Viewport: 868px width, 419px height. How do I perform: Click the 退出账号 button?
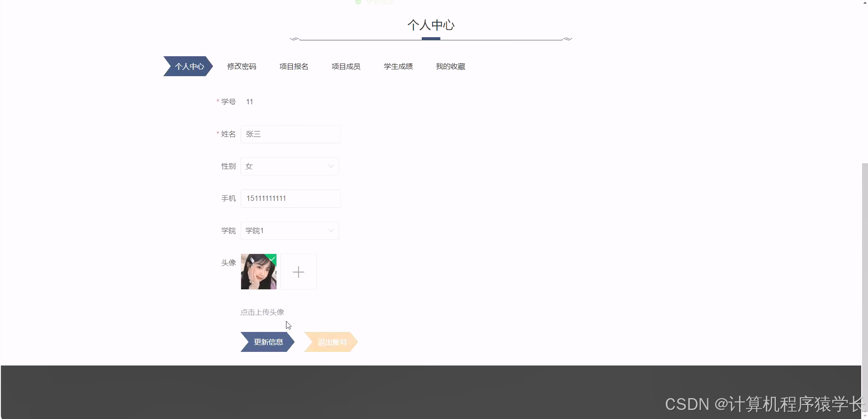point(331,342)
